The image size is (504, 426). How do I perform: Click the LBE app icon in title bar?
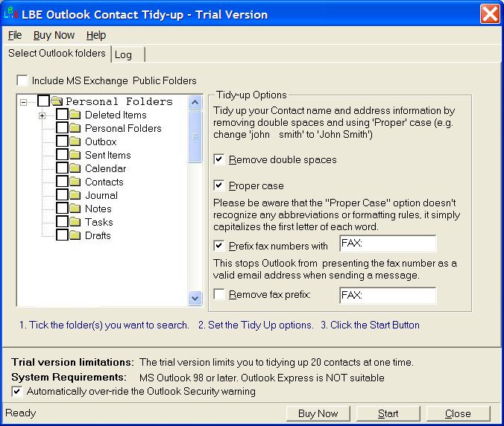pyautogui.click(x=11, y=14)
